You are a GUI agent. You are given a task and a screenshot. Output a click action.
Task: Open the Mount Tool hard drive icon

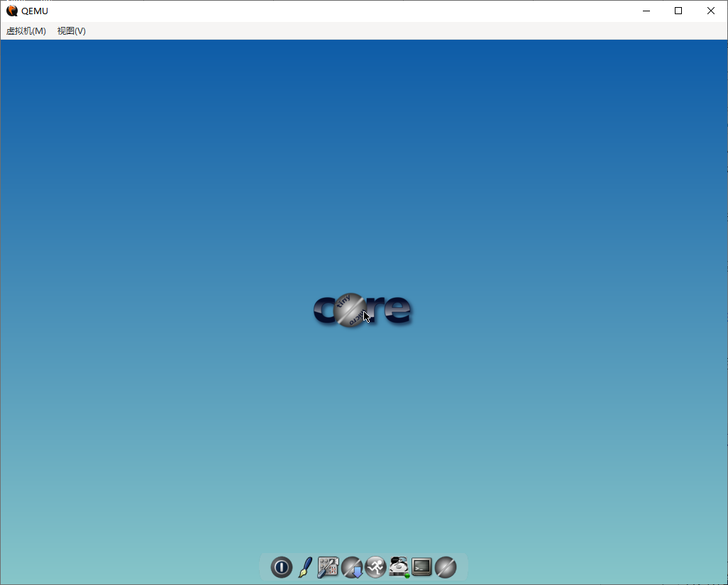tap(399, 567)
